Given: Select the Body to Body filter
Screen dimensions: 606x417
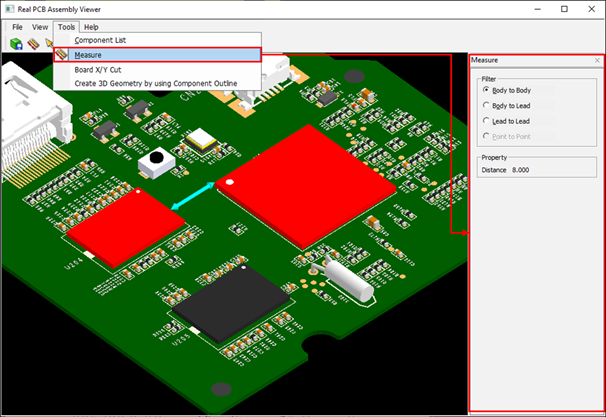Looking at the screenshot, I should [x=487, y=91].
